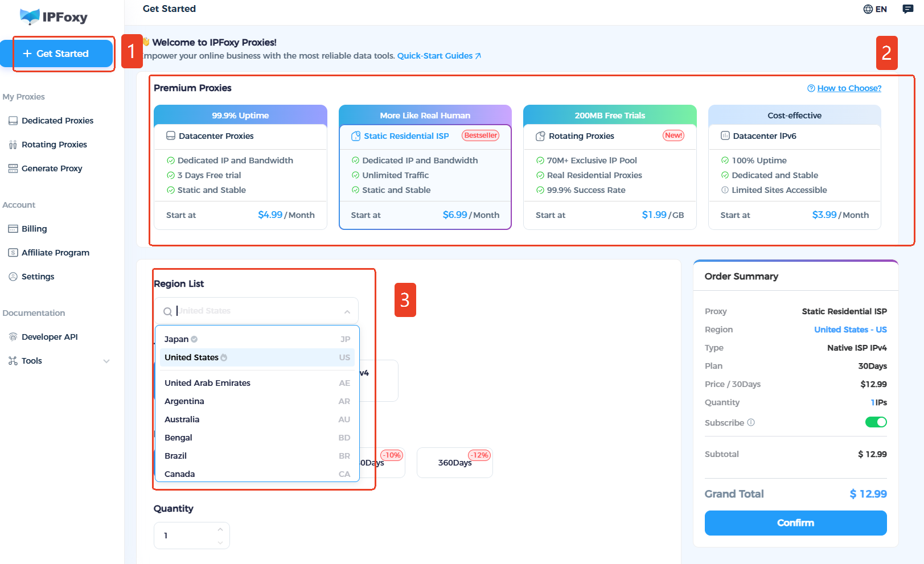This screenshot has width=924, height=564.
Task: Click the Datacenter IPv6 card icon
Action: click(725, 136)
